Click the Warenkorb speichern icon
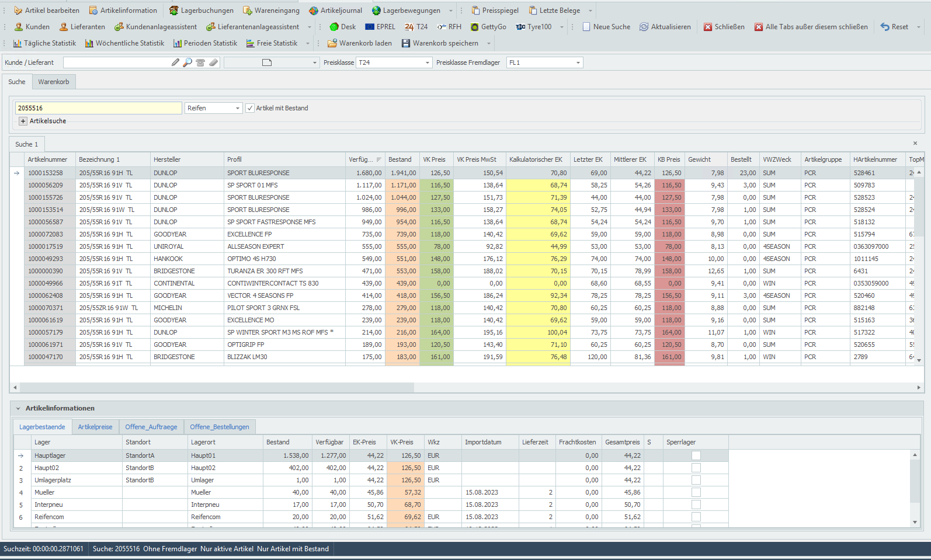The width and height of the screenshot is (931, 560). [x=405, y=43]
